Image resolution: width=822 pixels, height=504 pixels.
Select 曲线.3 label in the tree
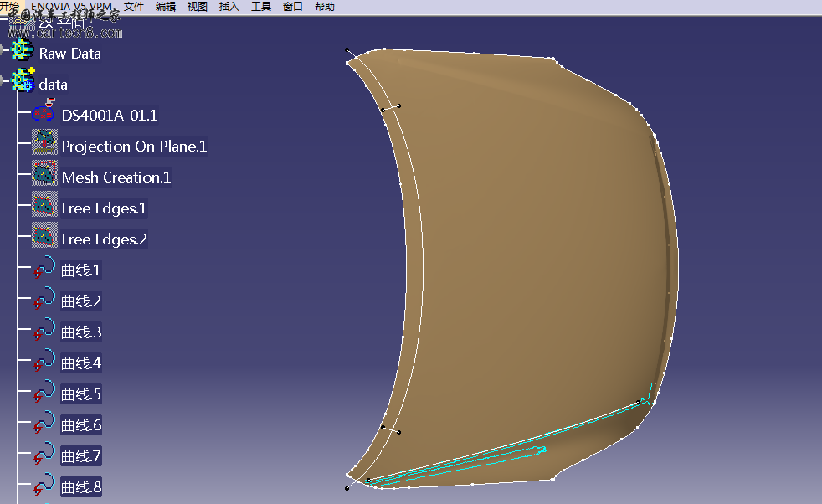81,332
